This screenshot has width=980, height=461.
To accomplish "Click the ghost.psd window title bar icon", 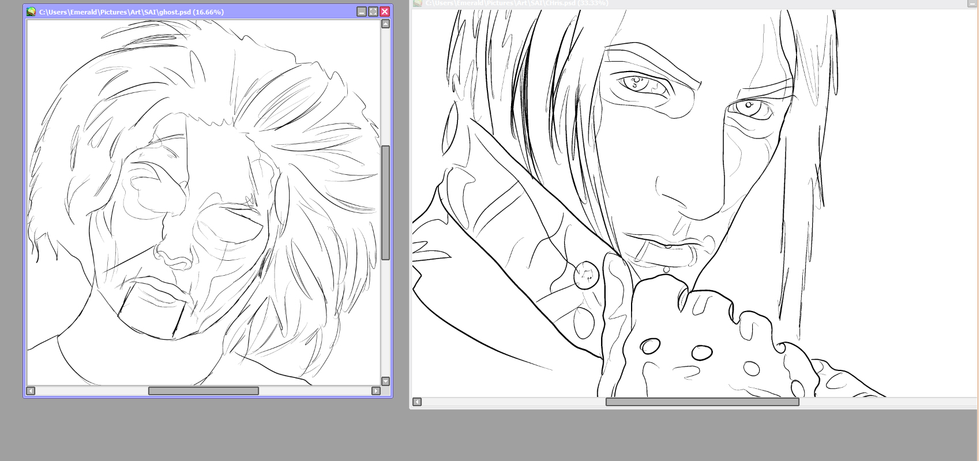I will [x=31, y=12].
